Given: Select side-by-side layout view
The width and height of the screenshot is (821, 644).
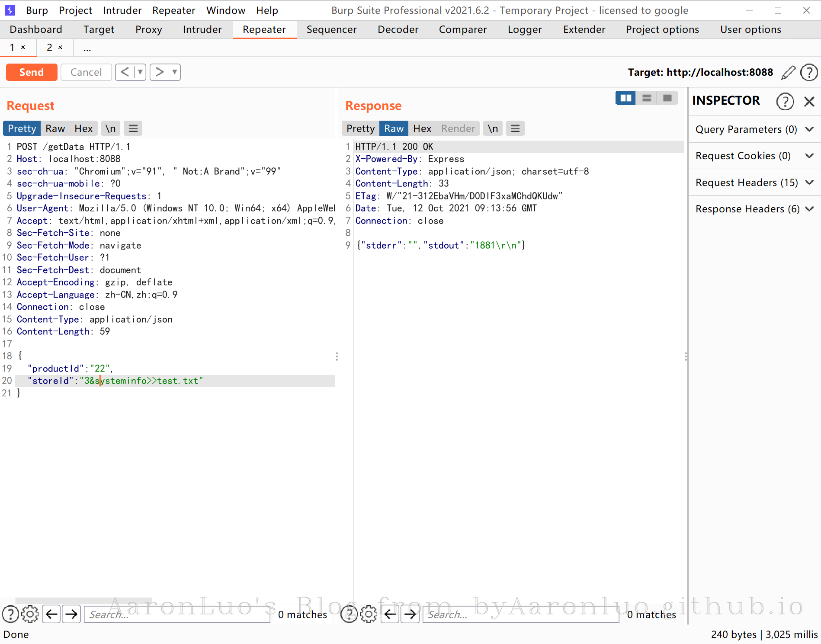Looking at the screenshot, I should (x=625, y=98).
